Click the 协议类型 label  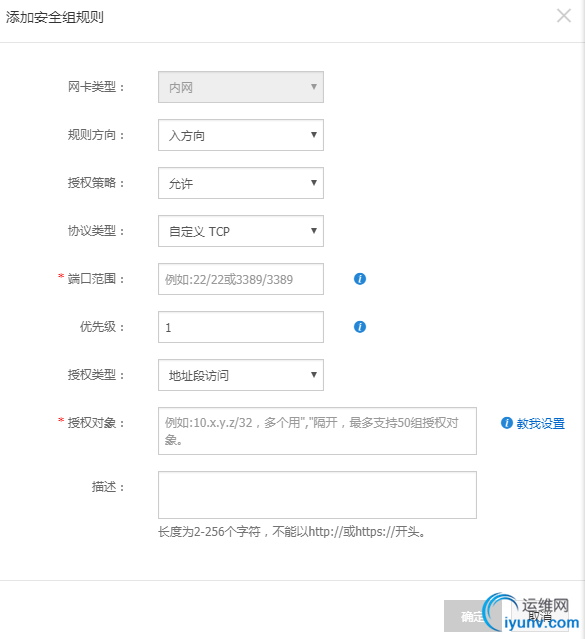coord(95,231)
